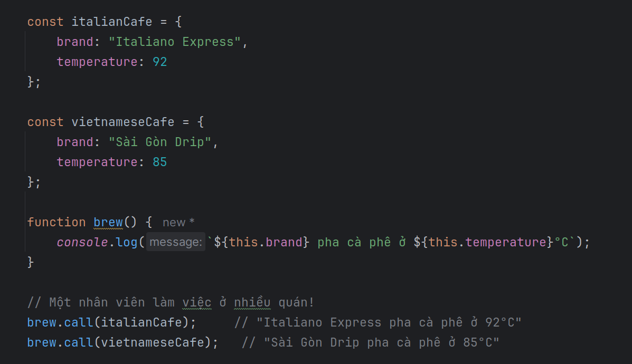Click the italianCafe variable declaration name

click(111, 22)
